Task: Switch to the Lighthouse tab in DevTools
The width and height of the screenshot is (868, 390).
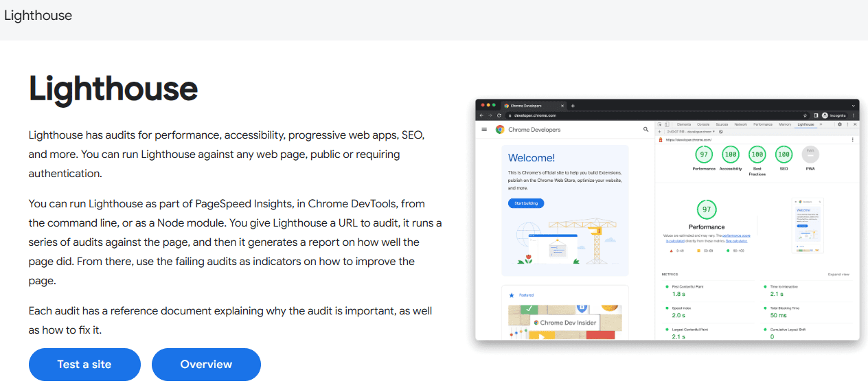Action: click(x=806, y=124)
